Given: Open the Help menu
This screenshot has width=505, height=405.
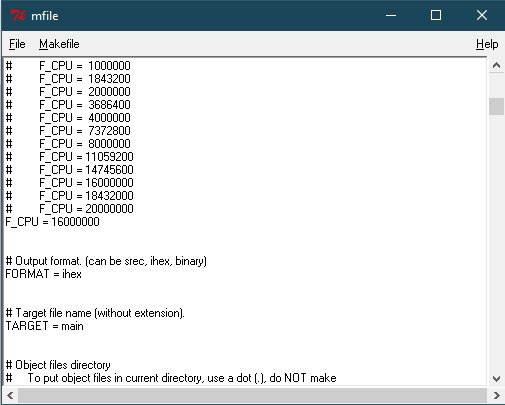Looking at the screenshot, I should click(x=487, y=44).
